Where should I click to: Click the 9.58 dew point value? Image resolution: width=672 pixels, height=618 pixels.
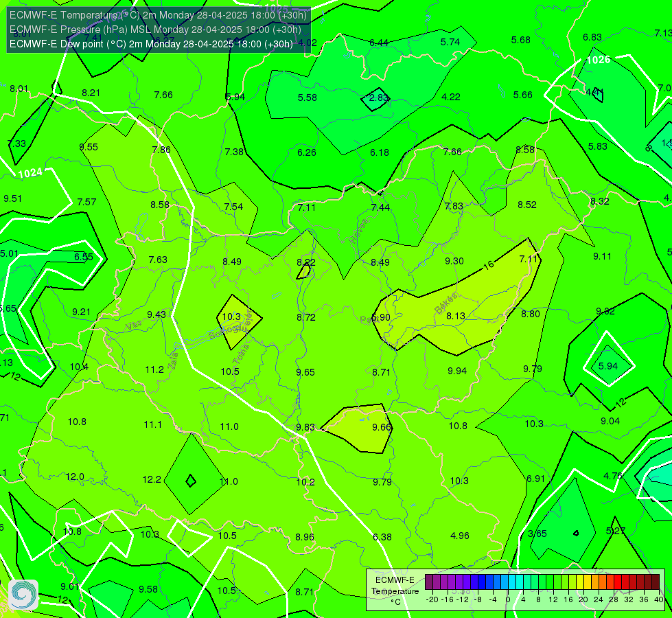tap(148, 589)
